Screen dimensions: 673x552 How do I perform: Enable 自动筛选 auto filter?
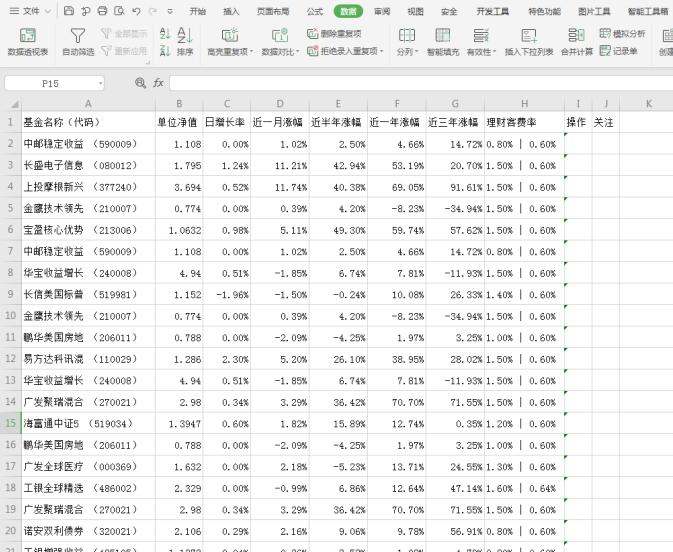pos(78,42)
